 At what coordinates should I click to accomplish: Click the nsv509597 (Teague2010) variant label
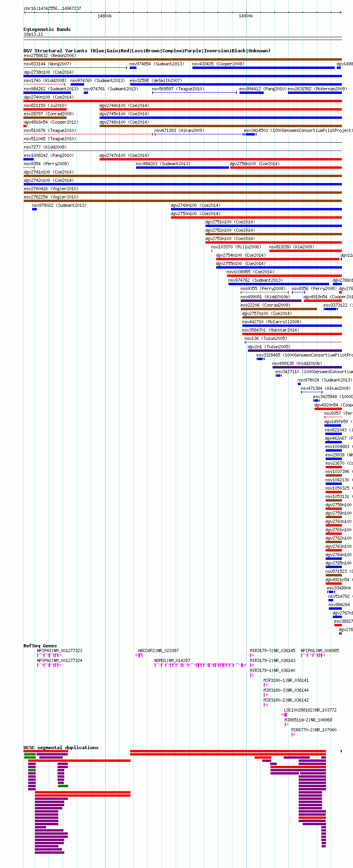point(178,89)
